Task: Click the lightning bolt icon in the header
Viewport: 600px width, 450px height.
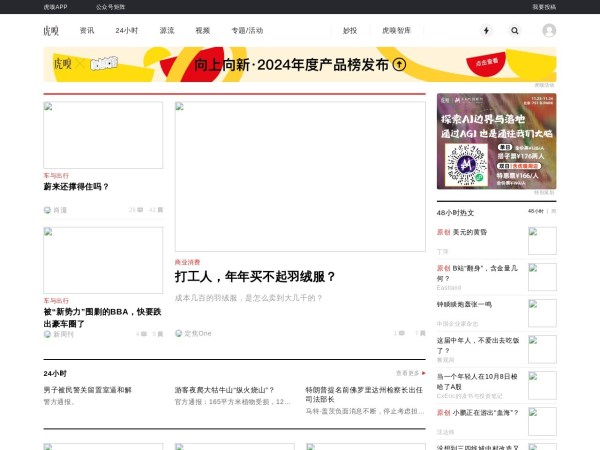Action: click(487, 31)
